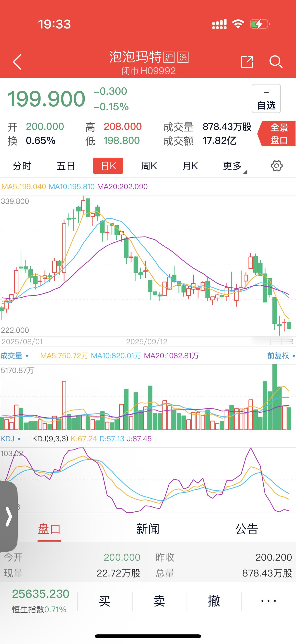The height and width of the screenshot is (644, 296).
Task: Tap the volume value 878.43万股
Action: pyautogui.click(x=227, y=127)
